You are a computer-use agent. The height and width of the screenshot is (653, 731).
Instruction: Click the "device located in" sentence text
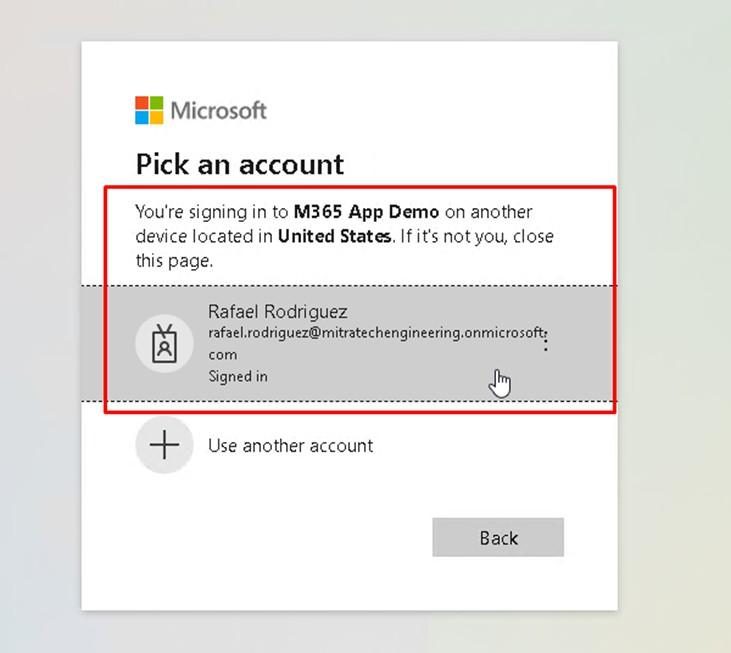204,236
